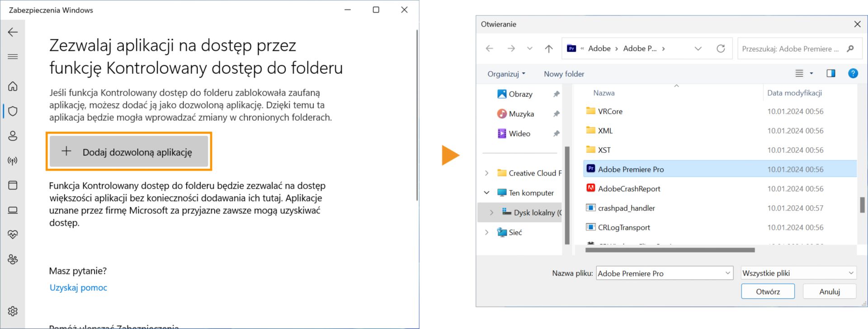Open help question mark icon
868x329 pixels.
point(853,73)
